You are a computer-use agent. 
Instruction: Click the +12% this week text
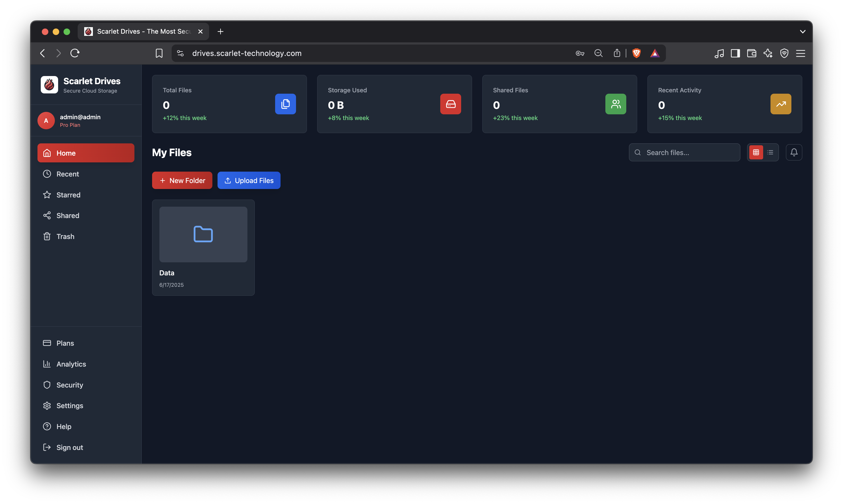(184, 118)
